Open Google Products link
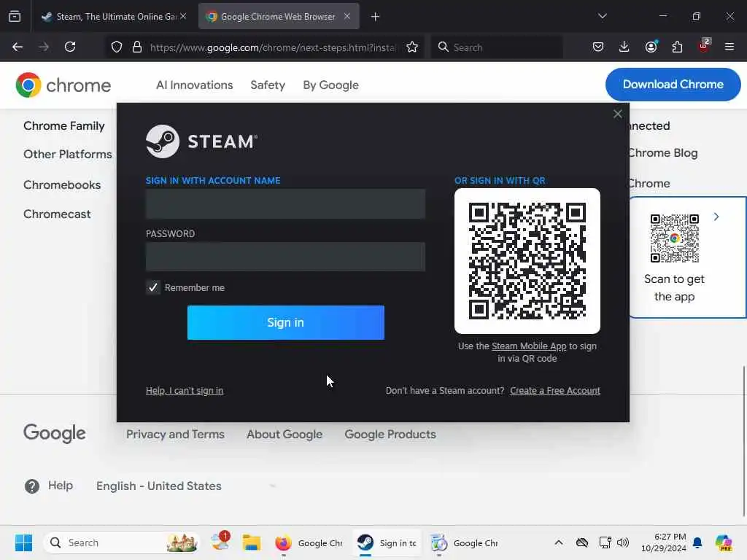Screen dimensions: 747x560 (390, 435)
